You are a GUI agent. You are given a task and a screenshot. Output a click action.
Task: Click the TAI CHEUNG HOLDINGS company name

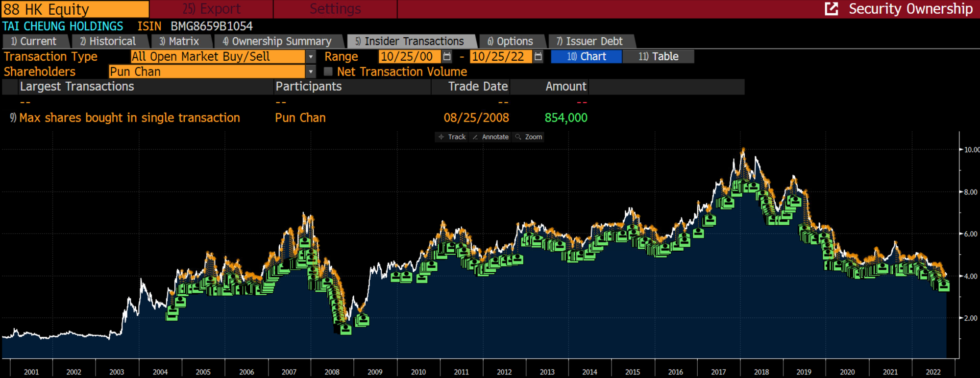click(x=63, y=26)
